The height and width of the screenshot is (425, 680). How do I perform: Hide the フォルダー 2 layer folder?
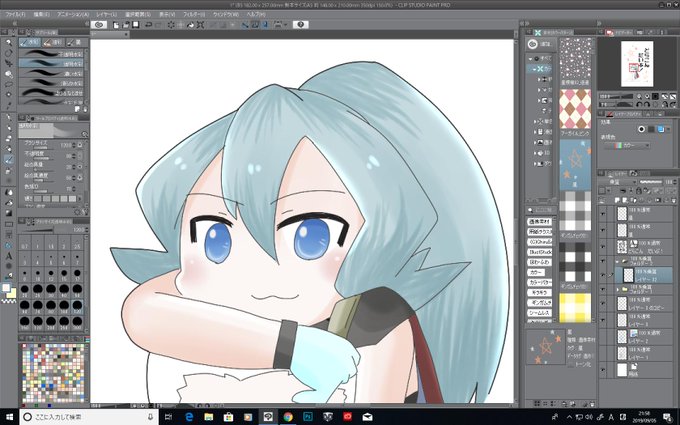(x=602, y=261)
